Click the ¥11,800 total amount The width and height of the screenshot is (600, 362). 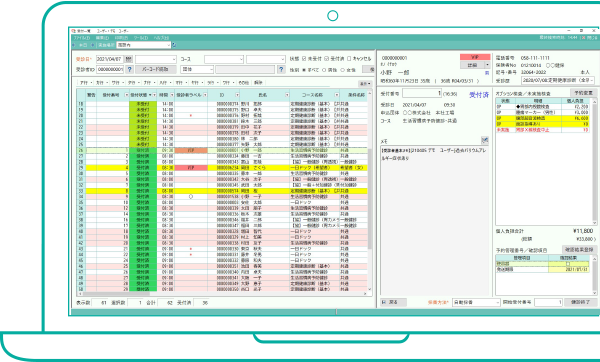pos(583,231)
